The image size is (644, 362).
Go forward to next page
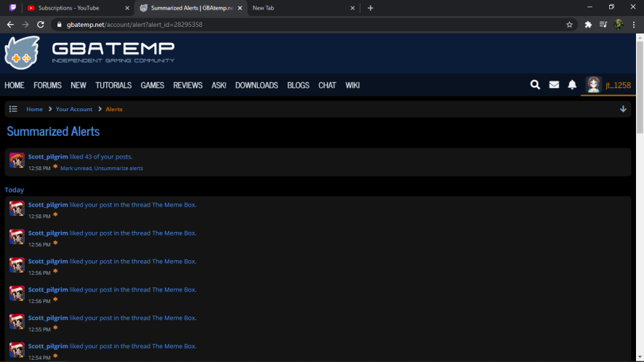pos(25,25)
